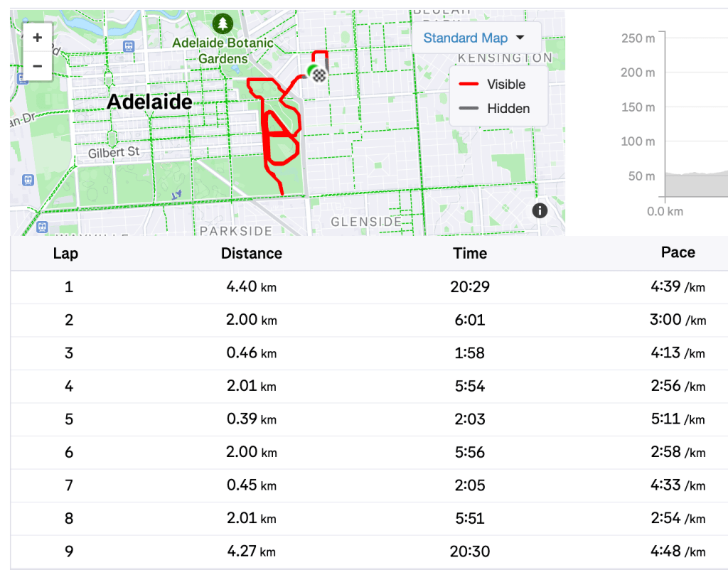Select lap 5 time value 2:03
This screenshot has width=728, height=570.
pyautogui.click(x=470, y=419)
